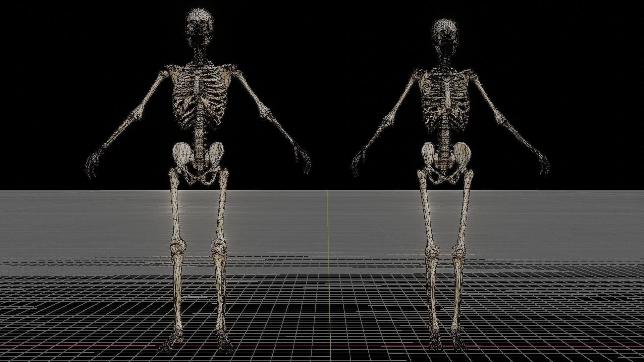Pick the left skeleton's pelvis
This screenshot has width=644, height=362.
coord(198,163)
